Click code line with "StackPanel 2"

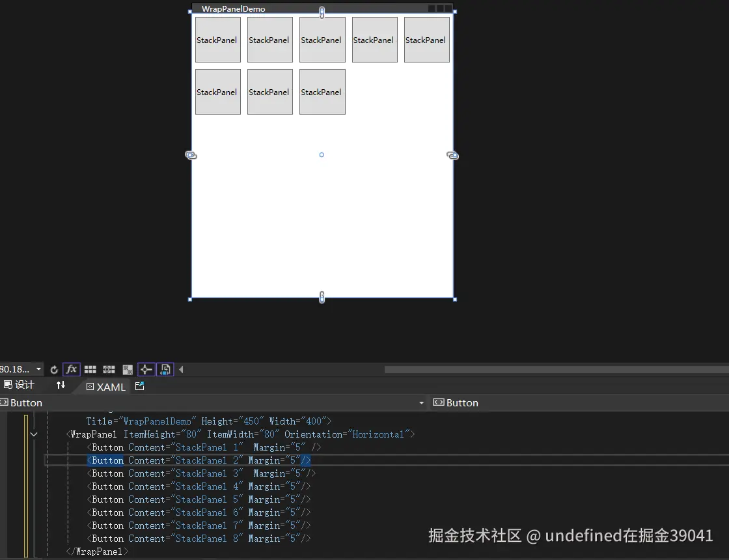tap(199, 460)
